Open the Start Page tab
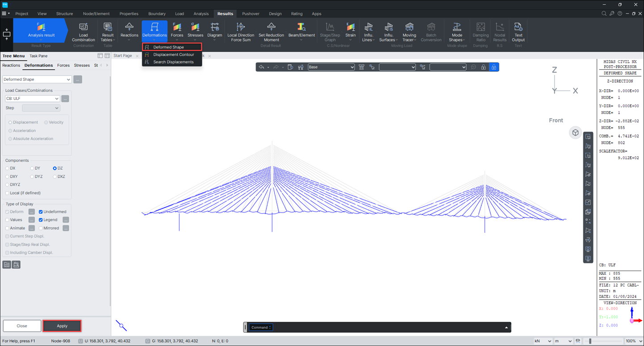Viewport: 644px width, 346px height. [123, 56]
